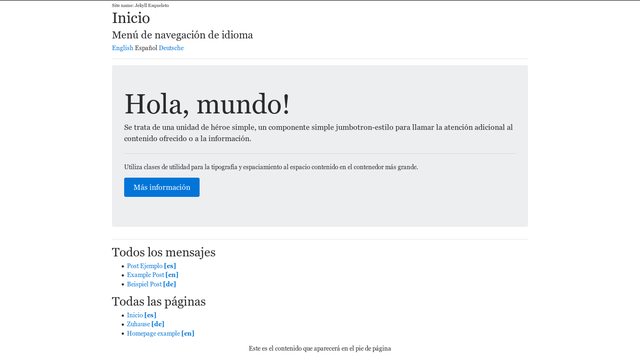The height and width of the screenshot is (360, 640).
Task: Click the paragraph starting Se trata de una unidad
Action: coord(319,133)
